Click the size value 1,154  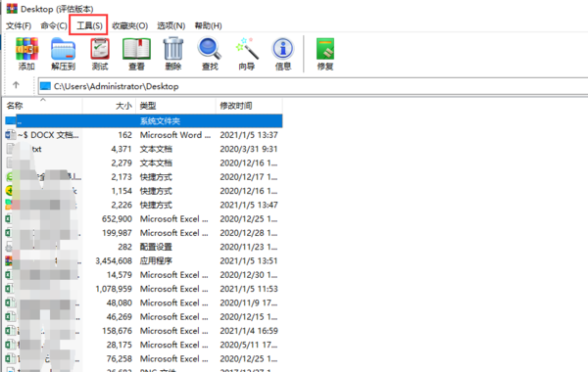(122, 191)
